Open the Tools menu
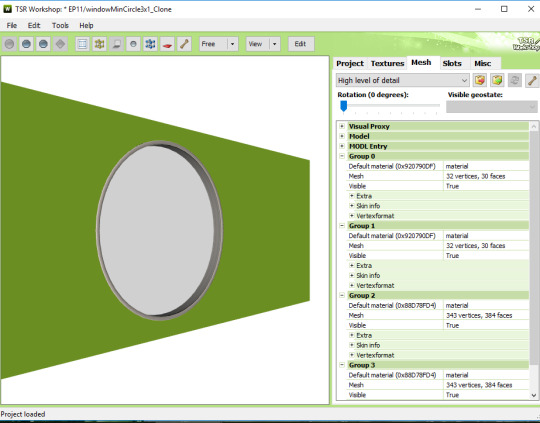540x423 pixels. click(x=60, y=25)
